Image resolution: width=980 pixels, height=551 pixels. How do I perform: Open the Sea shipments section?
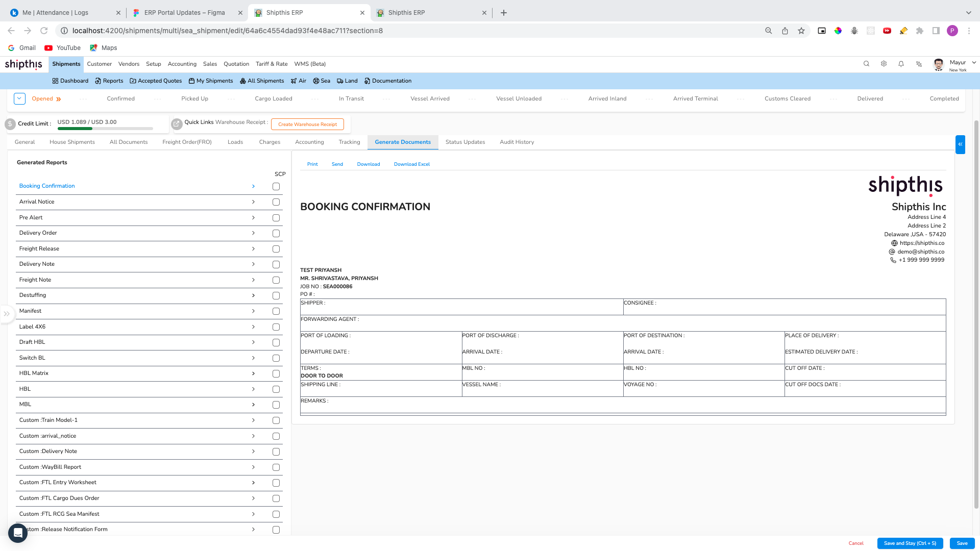(321, 81)
